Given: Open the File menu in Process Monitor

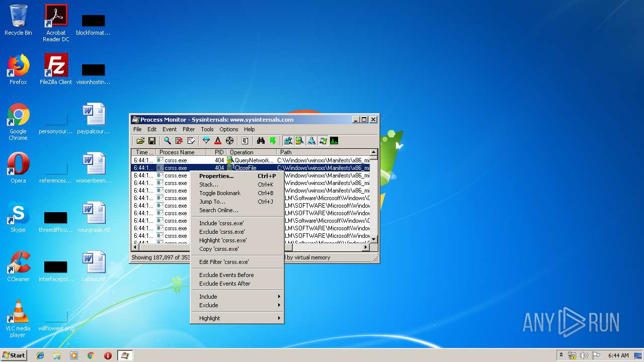Looking at the screenshot, I should click(x=137, y=129).
